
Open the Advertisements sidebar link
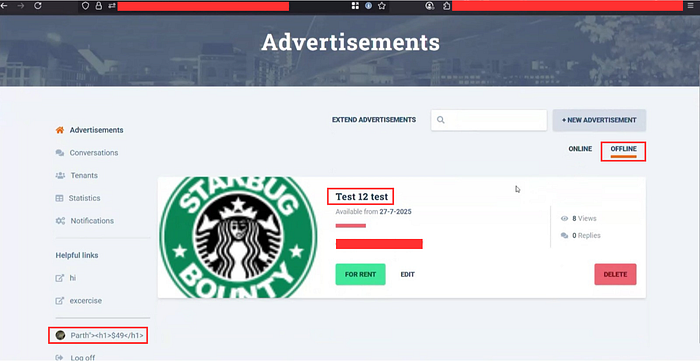[x=96, y=130]
